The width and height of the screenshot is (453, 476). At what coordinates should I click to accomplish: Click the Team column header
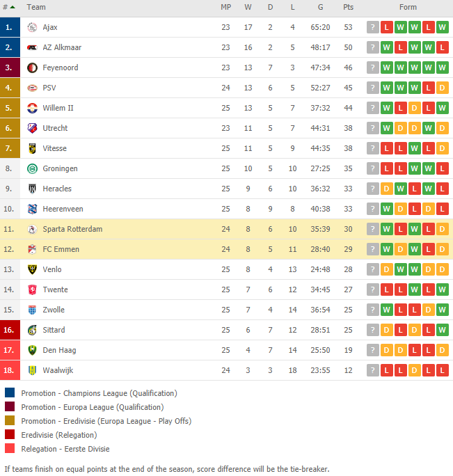[36, 7]
